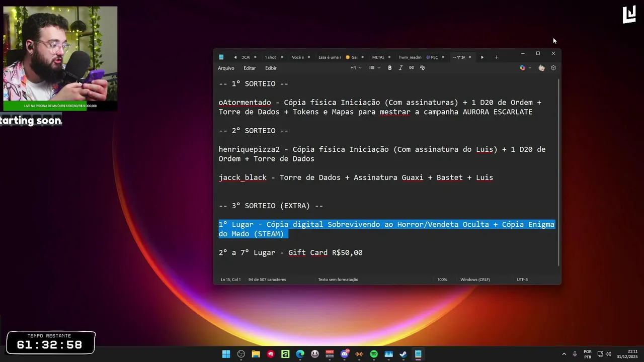Open the Exibir menu
The height and width of the screenshot is (362, 644).
coord(271,68)
